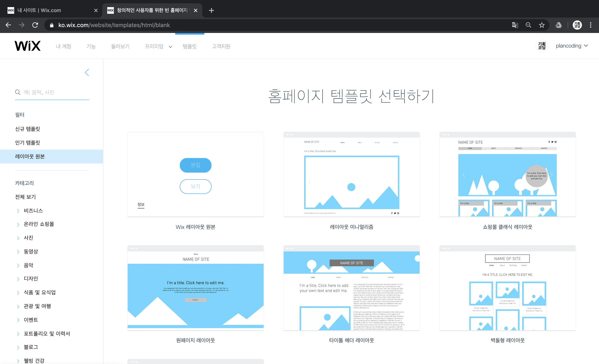Viewport: 599px width, 364px height.
Task: Click the Google Translate icon in address bar
Action: pos(515,25)
